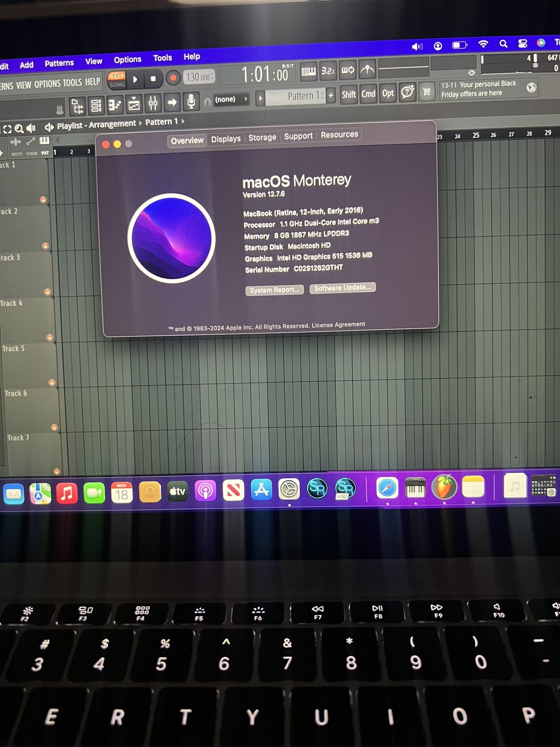This screenshot has width=560, height=747.
Task: Click the Software Update... button
Action: [342, 288]
